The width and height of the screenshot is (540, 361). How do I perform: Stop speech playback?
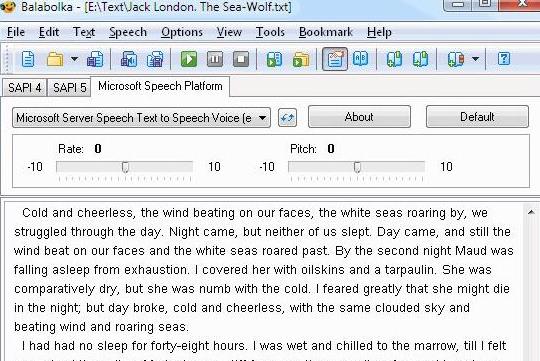click(241, 59)
